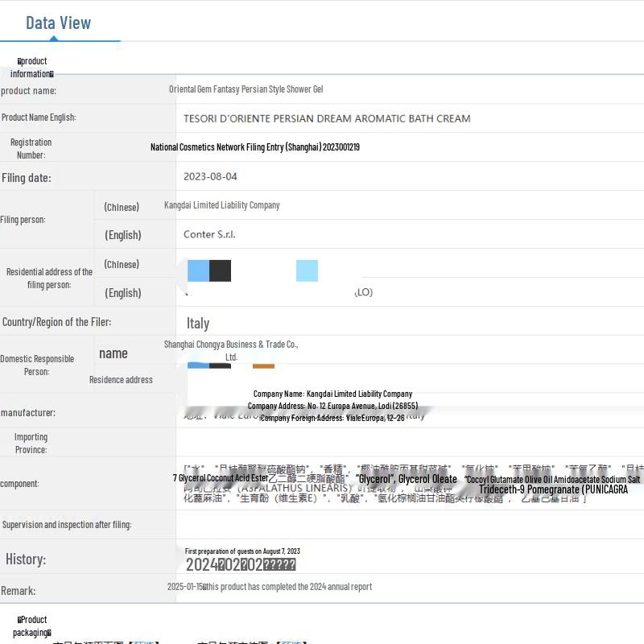The image size is (644, 644).
Task: Click the 'History:' label
Action: 26,559
